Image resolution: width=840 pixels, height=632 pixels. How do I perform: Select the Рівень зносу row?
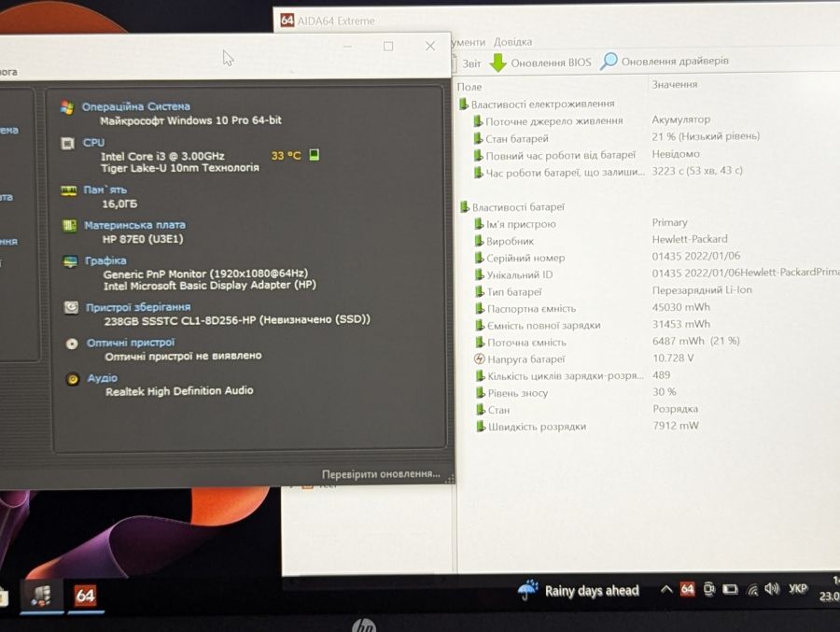click(x=576, y=392)
